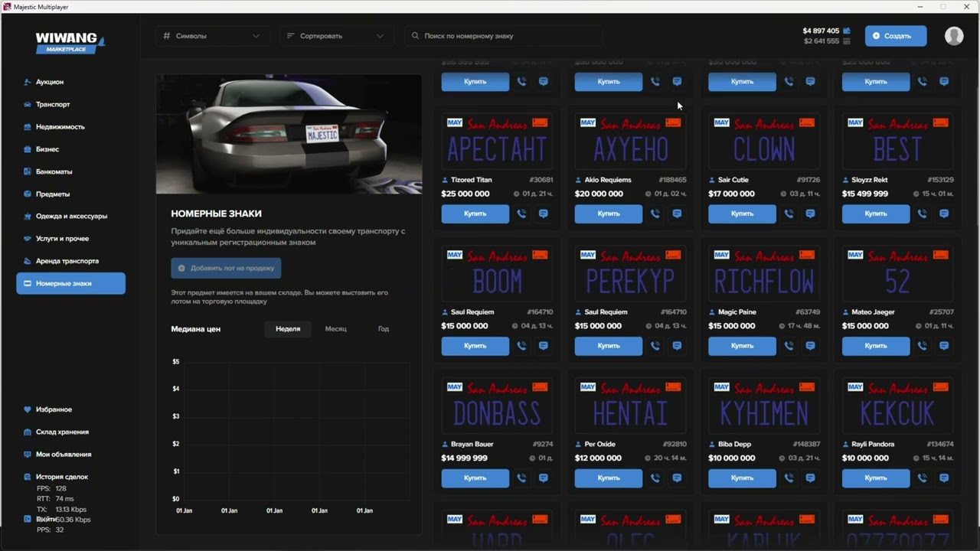Open the Символы filter dropdown
The height and width of the screenshot is (551, 980).
click(x=212, y=36)
